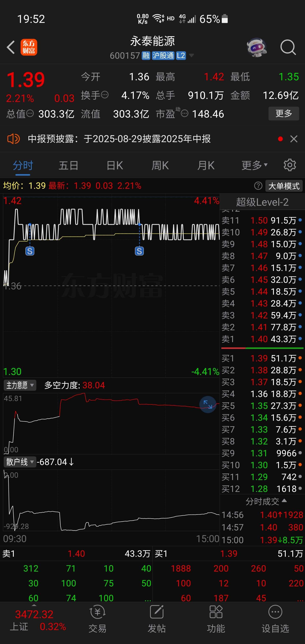Open the 东方财富 logo icon
The image size is (305, 644).
point(29,47)
